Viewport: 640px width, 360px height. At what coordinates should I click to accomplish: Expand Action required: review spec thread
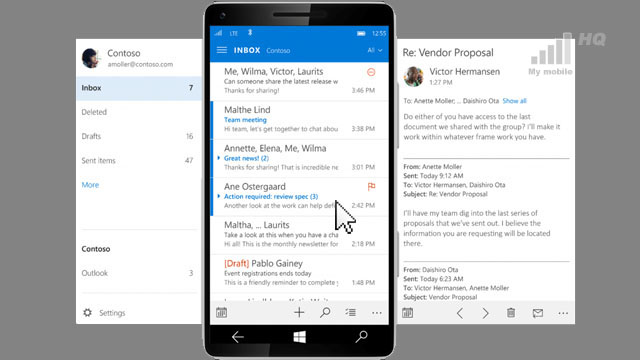point(219,196)
